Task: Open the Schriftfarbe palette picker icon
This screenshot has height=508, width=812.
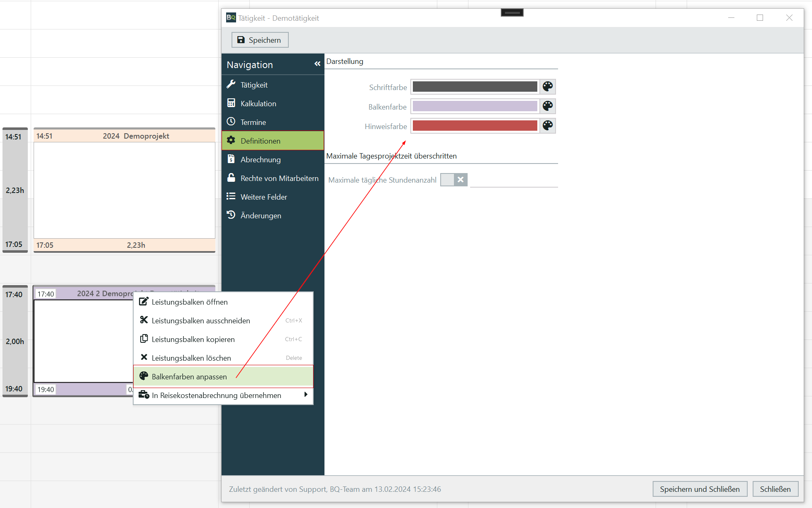Action: pos(547,86)
